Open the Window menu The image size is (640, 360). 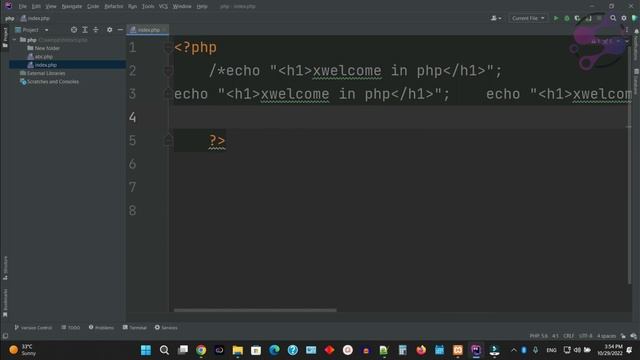(x=182, y=7)
